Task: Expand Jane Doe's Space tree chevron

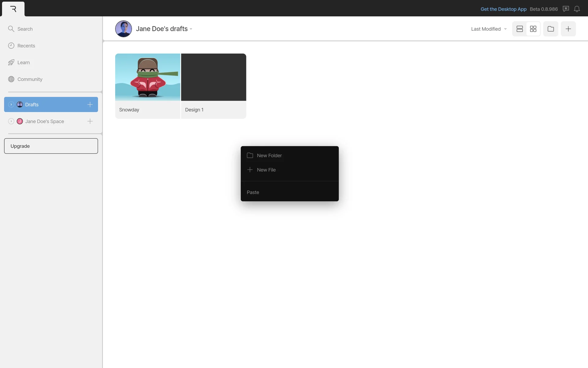Action: [x=11, y=121]
